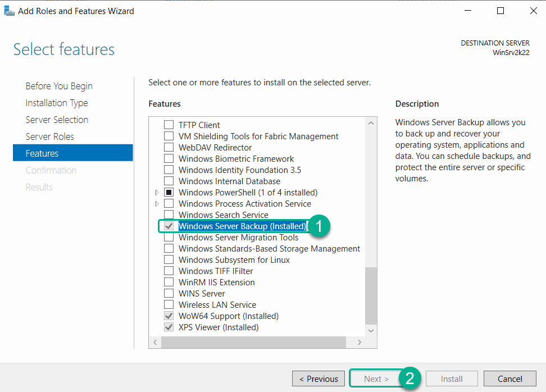Screen dimensions: 546x392
Task: Enable Windows Biometric Framework feature
Action: pos(169,158)
